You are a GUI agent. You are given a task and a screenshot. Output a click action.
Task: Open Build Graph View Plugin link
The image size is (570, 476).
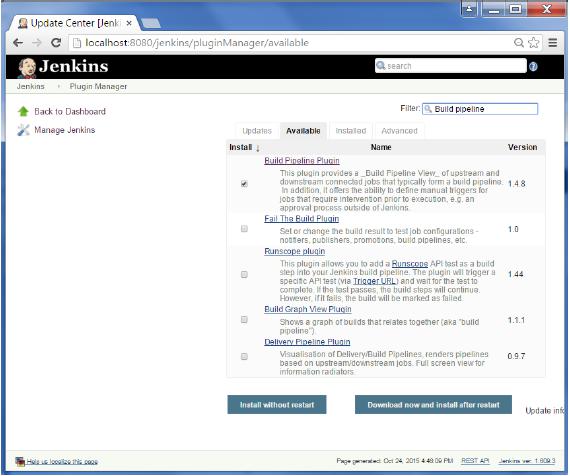[x=308, y=309]
